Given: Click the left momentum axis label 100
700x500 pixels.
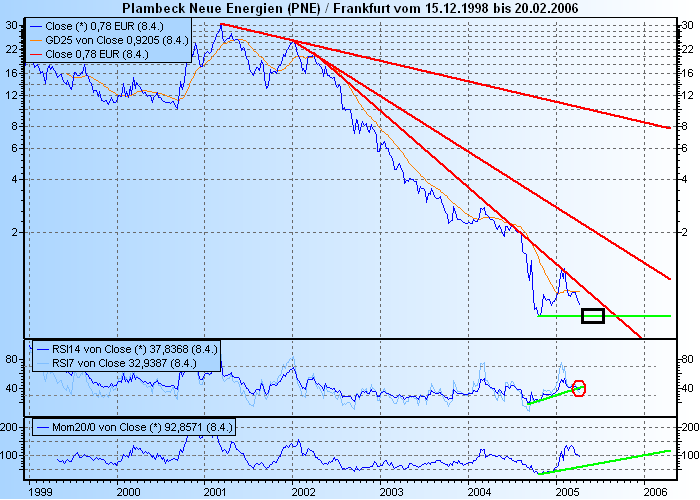Looking at the screenshot, I should 9,455.
